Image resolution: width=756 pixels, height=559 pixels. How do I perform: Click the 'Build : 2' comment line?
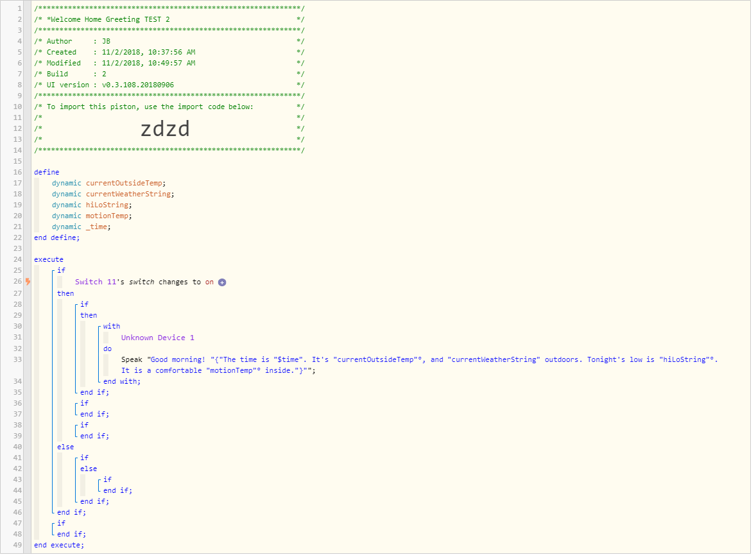click(169, 74)
